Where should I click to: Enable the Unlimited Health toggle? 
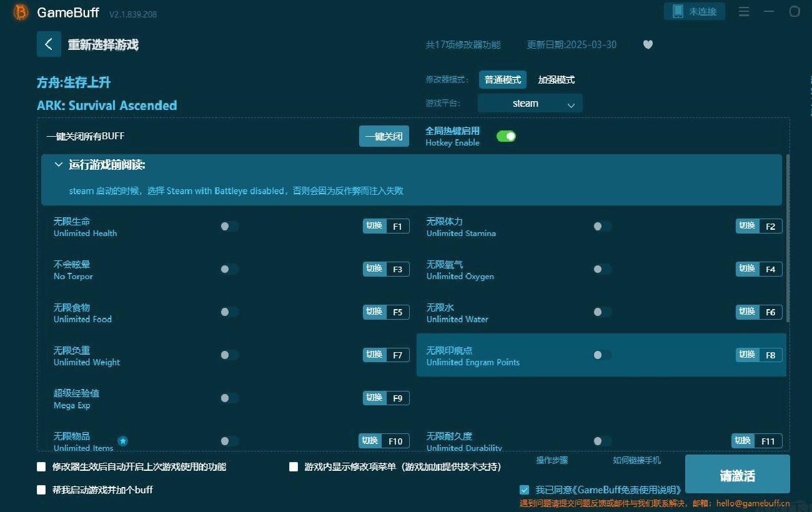point(229,226)
